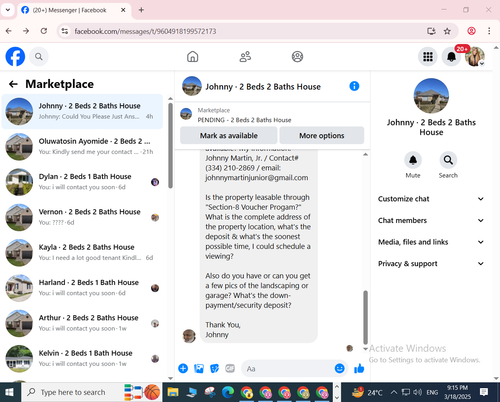Search in conversation using the magnifier icon

click(448, 160)
